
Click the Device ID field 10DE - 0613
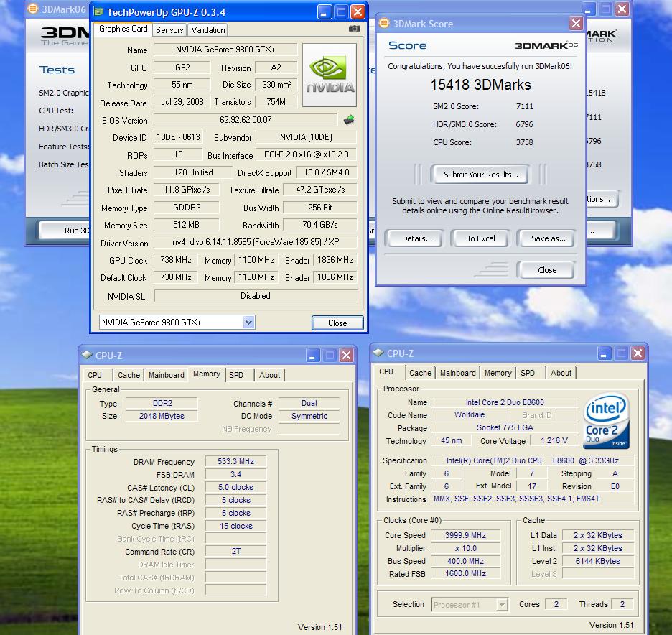(x=178, y=137)
